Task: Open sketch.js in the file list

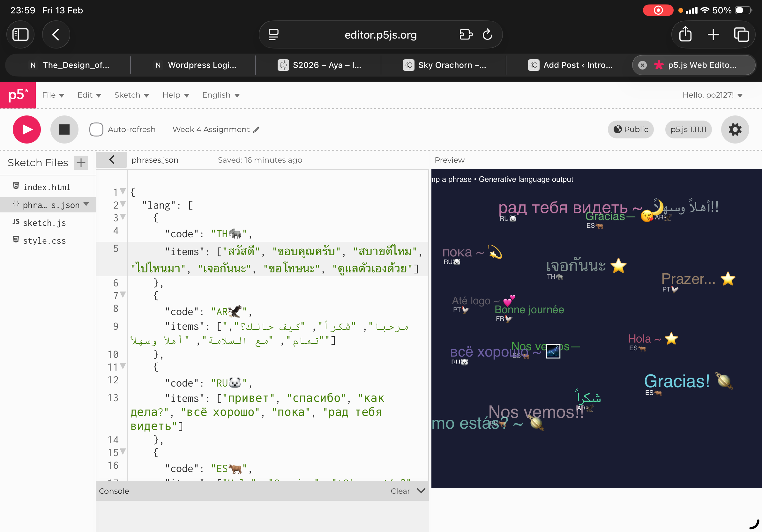Action: click(x=44, y=223)
